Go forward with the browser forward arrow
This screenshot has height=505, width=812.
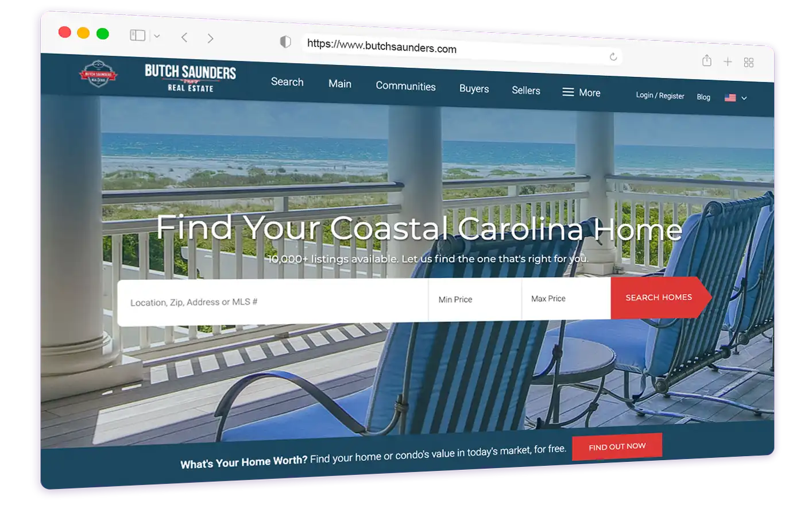210,38
